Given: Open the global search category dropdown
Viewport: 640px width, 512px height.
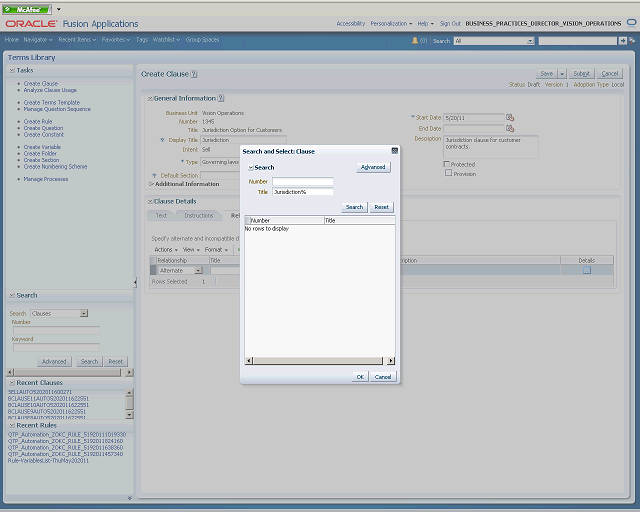Looking at the screenshot, I should coord(530,41).
